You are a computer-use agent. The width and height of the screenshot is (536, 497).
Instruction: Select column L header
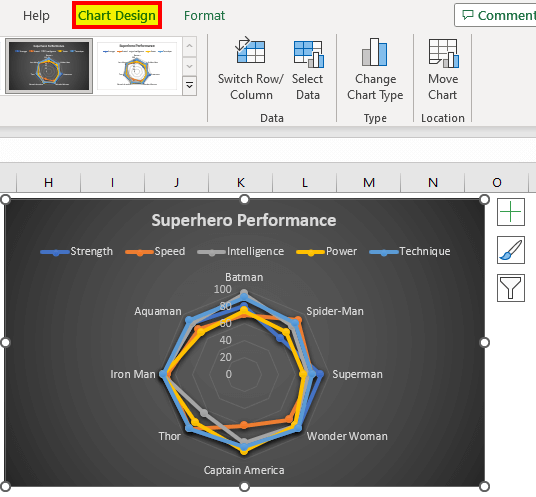tap(305, 182)
